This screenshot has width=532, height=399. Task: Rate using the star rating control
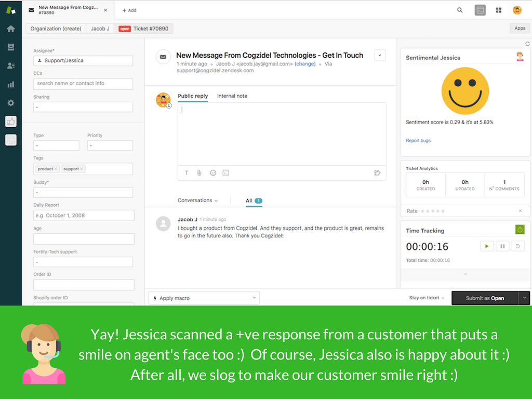pos(432,211)
